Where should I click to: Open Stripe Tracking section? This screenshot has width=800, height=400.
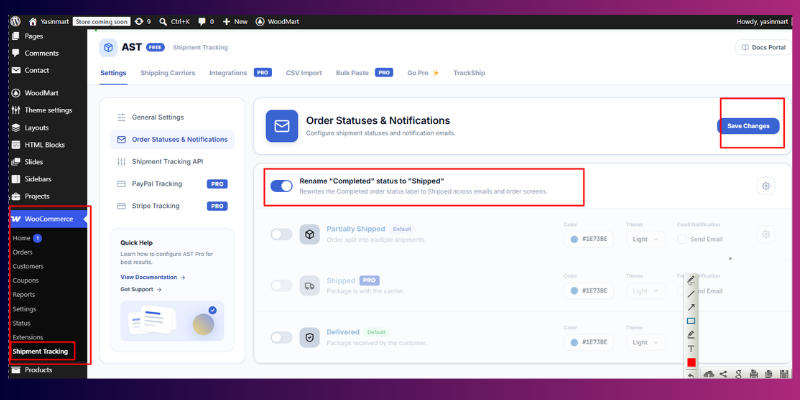(x=172, y=206)
